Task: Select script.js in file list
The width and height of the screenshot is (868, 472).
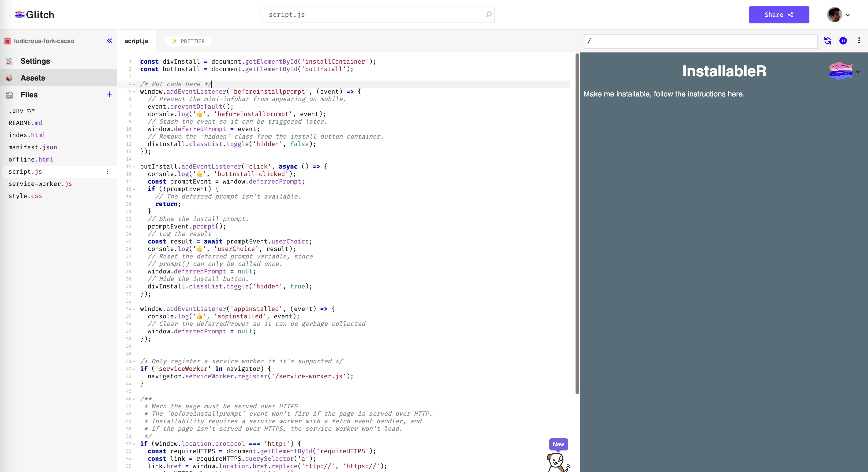Action: pos(25,171)
